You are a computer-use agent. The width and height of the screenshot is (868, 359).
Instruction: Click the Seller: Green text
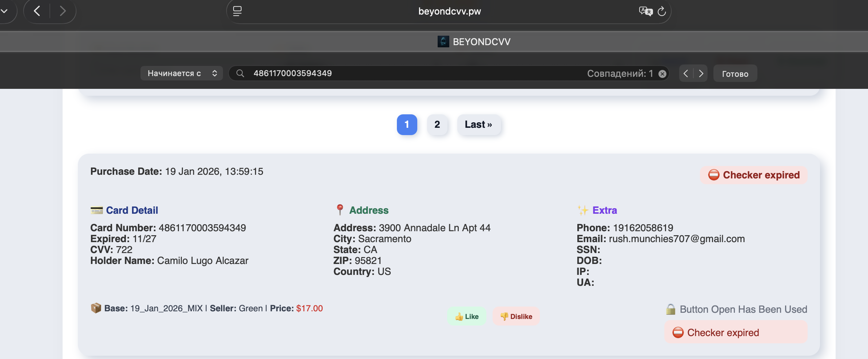click(x=236, y=308)
